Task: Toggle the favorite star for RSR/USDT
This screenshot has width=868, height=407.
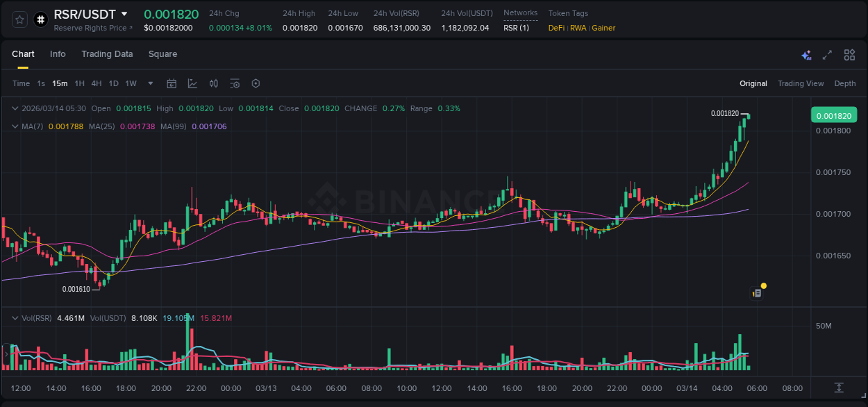Action: tap(19, 20)
